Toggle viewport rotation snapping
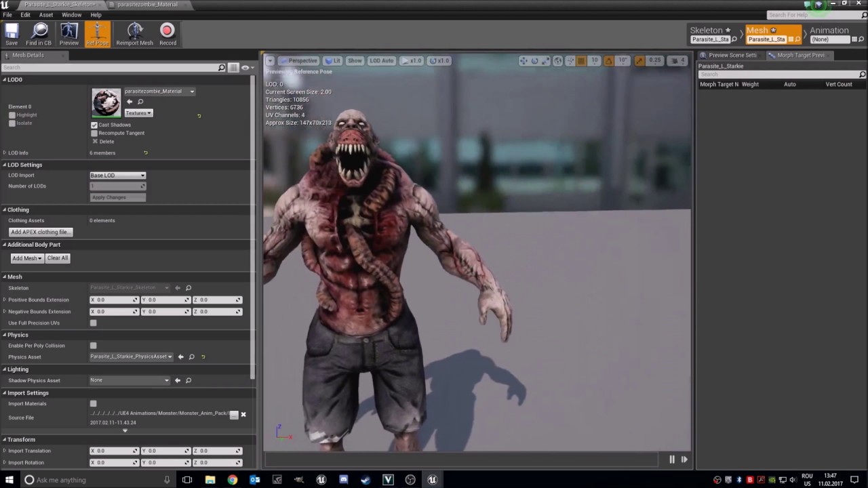This screenshot has width=868, height=488. (x=609, y=61)
